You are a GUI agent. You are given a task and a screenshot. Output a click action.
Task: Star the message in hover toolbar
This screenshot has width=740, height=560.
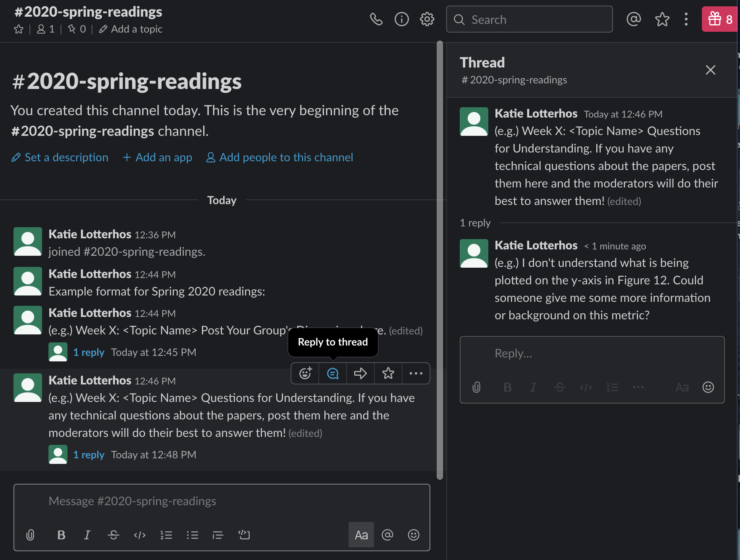click(x=388, y=373)
